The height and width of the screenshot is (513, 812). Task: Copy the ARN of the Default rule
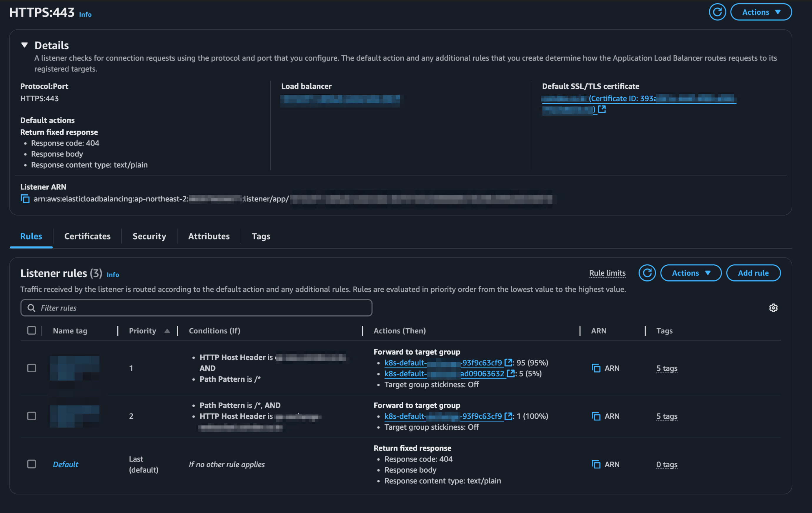596,464
